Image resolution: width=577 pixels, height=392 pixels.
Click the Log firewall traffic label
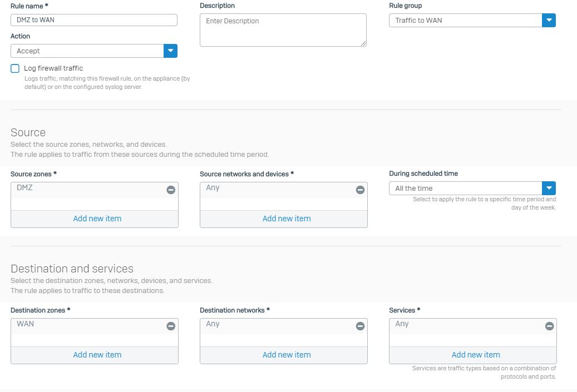pos(53,68)
